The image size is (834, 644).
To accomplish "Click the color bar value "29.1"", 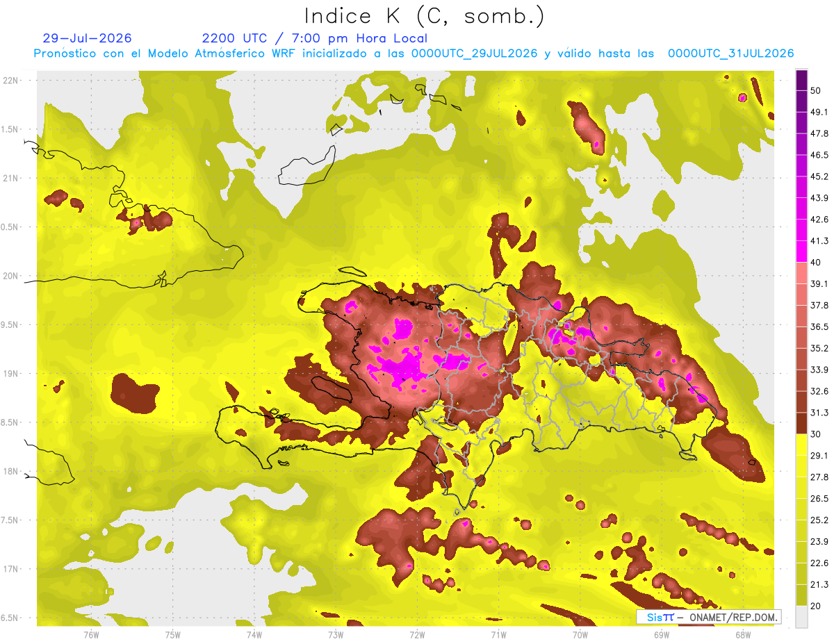I will (819, 456).
